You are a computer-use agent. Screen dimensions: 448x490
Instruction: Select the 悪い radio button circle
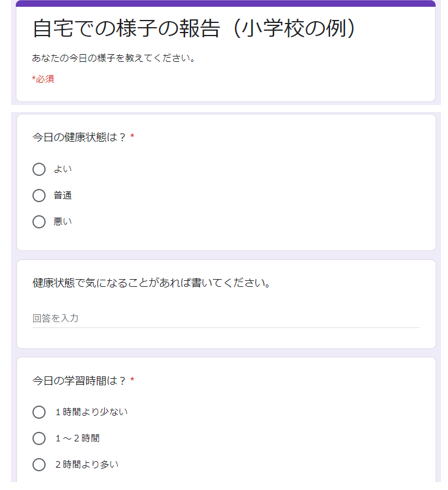click(x=39, y=222)
